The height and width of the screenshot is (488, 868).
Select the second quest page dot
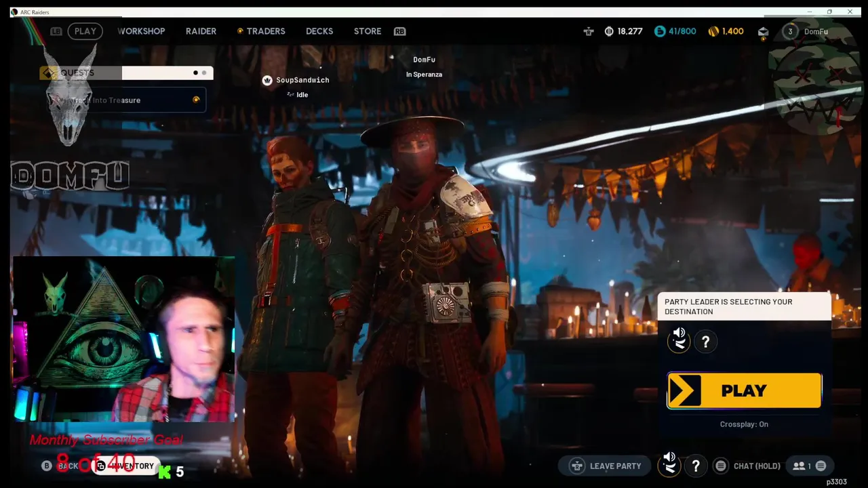(x=204, y=73)
